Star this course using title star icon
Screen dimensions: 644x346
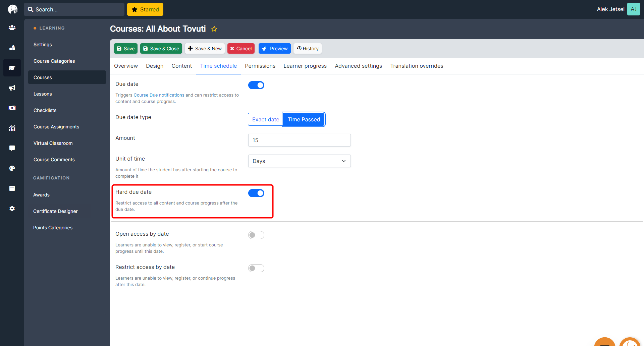[214, 29]
